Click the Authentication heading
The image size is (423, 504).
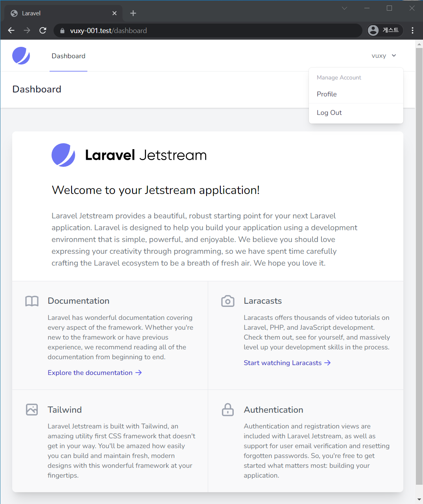point(273,410)
